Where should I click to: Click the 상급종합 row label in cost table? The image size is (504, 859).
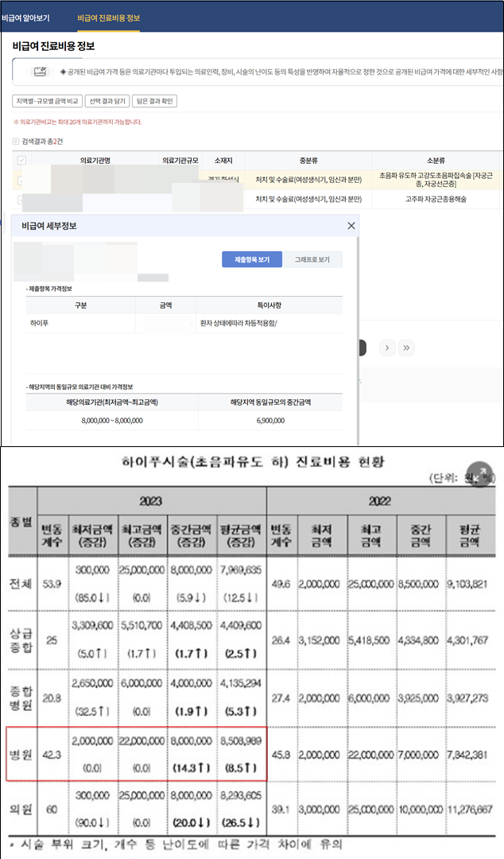pyautogui.click(x=21, y=639)
